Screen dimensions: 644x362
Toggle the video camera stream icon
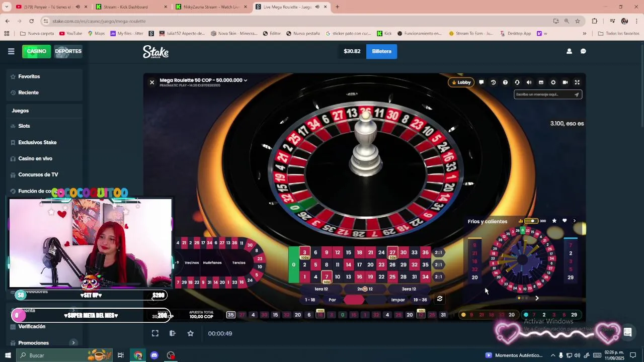565,82
